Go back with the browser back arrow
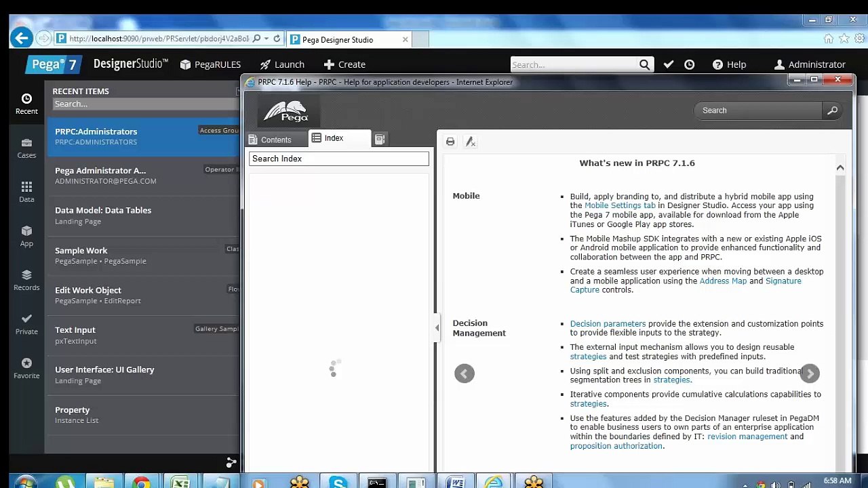Viewport: 868px width, 488px height. pyautogui.click(x=21, y=38)
